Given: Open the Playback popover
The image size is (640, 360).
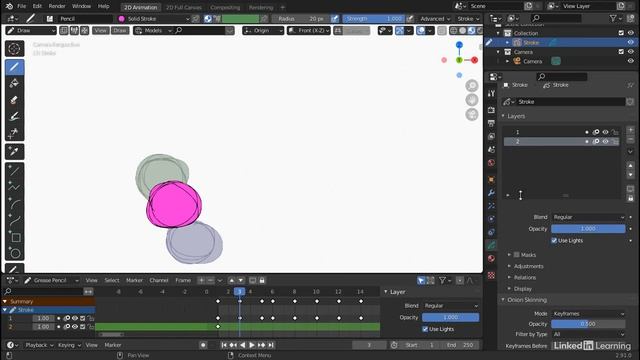Looking at the screenshot, I should click(x=39, y=345).
